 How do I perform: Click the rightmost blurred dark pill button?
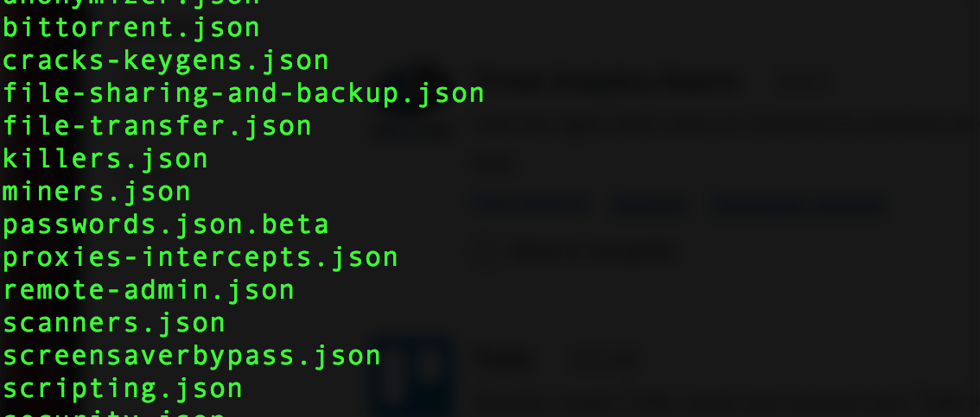799,205
